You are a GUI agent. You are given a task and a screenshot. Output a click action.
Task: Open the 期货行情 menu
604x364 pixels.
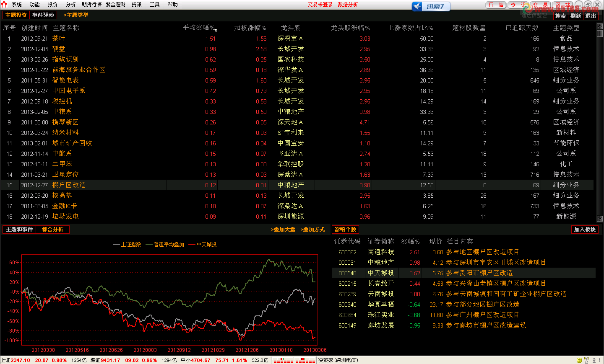(91, 5)
